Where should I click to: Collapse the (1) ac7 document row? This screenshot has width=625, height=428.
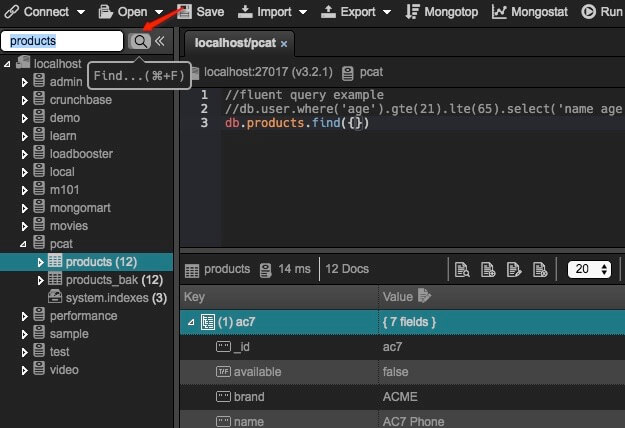click(x=191, y=322)
